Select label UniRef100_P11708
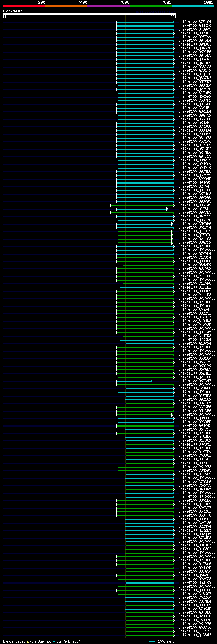Viewport: 217px width, 644px height. [x=195, y=276]
